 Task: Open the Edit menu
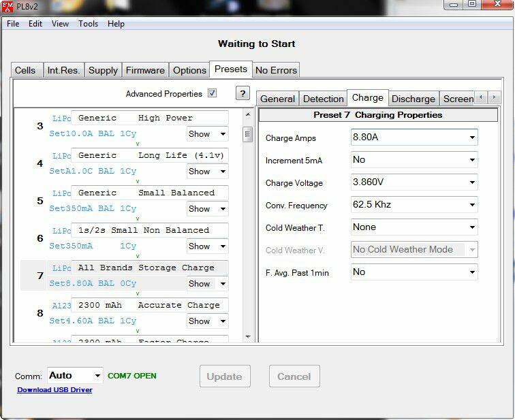(x=35, y=24)
